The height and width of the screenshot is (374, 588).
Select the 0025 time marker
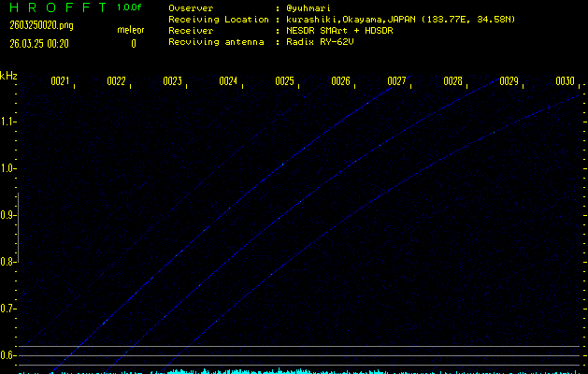(x=284, y=82)
